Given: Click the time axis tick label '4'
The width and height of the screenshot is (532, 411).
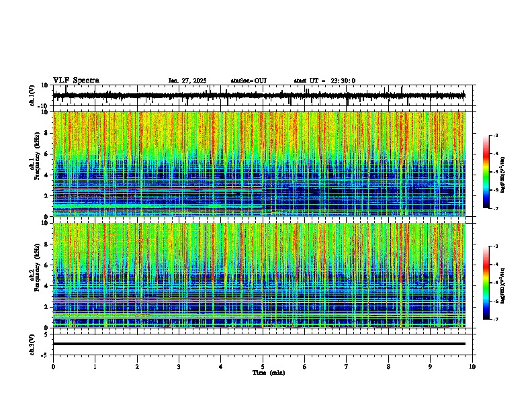Looking at the screenshot, I should point(220,367).
